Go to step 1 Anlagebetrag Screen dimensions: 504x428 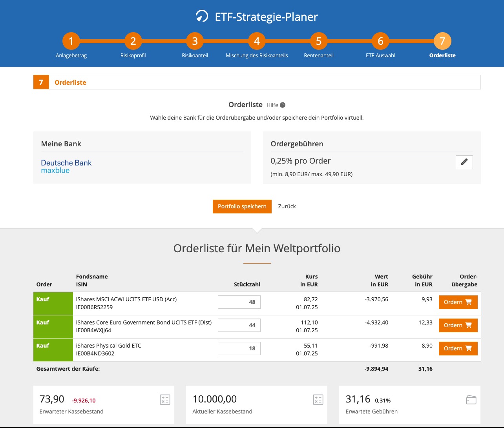coord(71,41)
